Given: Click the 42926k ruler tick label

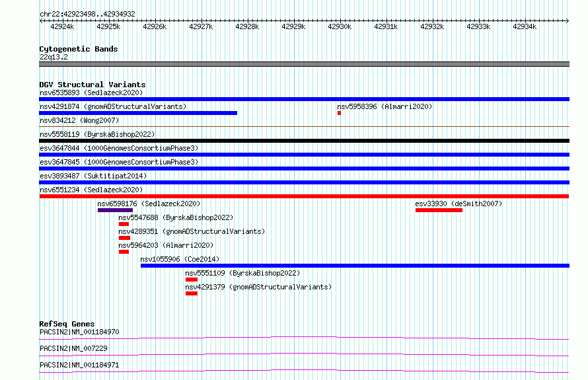Looking at the screenshot, I should click(155, 26).
